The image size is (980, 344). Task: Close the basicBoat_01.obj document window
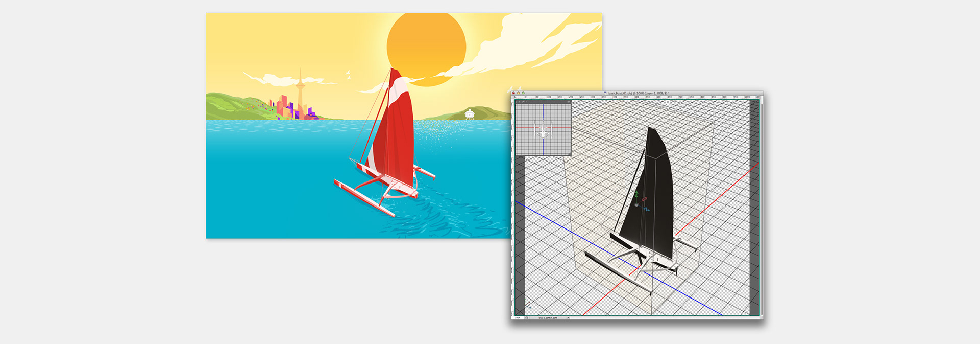pyautogui.click(x=513, y=93)
